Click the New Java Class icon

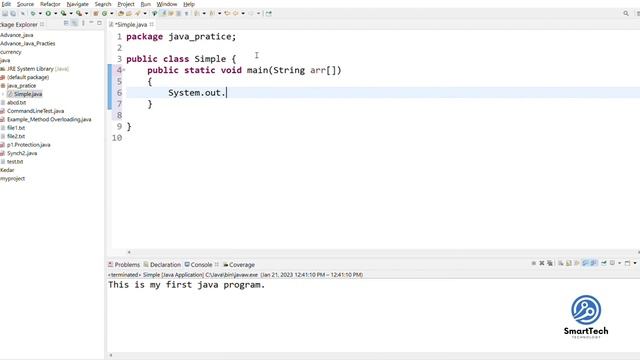pyautogui.click(x=104, y=13)
